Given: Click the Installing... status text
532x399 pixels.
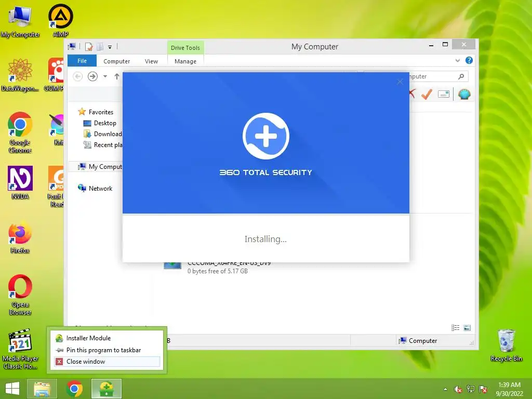Looking at the screenshot, I should click(265, 239).
